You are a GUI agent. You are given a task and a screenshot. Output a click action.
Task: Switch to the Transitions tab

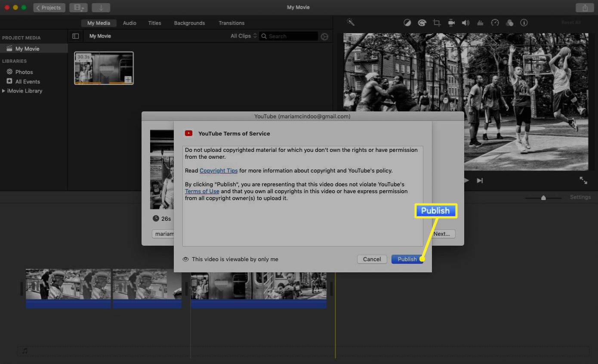coord(231,23)
